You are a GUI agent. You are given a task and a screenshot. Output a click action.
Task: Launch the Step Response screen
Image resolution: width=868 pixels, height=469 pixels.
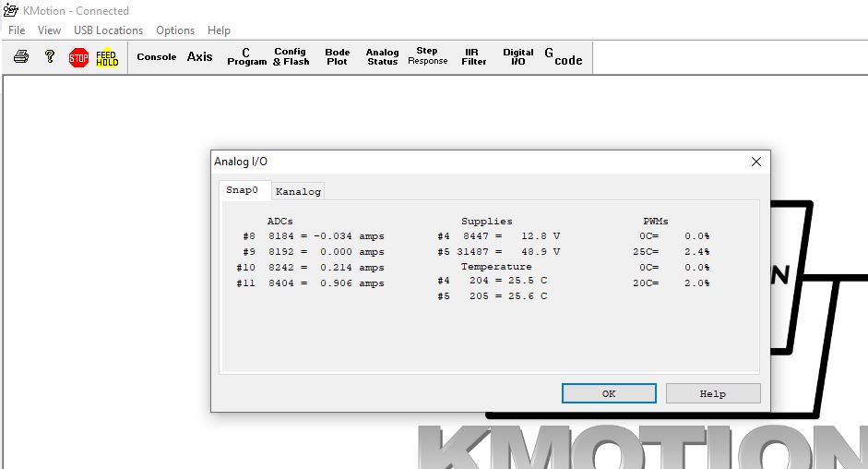click(x=427, y=57)
